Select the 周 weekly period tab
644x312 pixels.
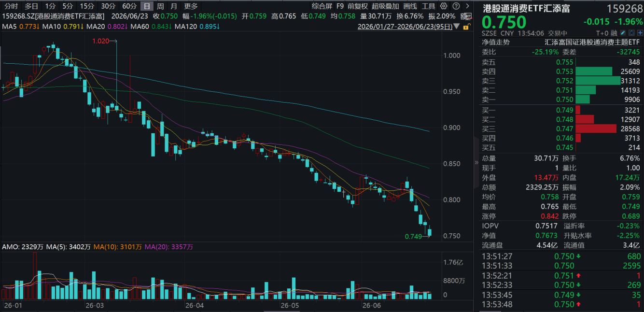click(160, 6)
